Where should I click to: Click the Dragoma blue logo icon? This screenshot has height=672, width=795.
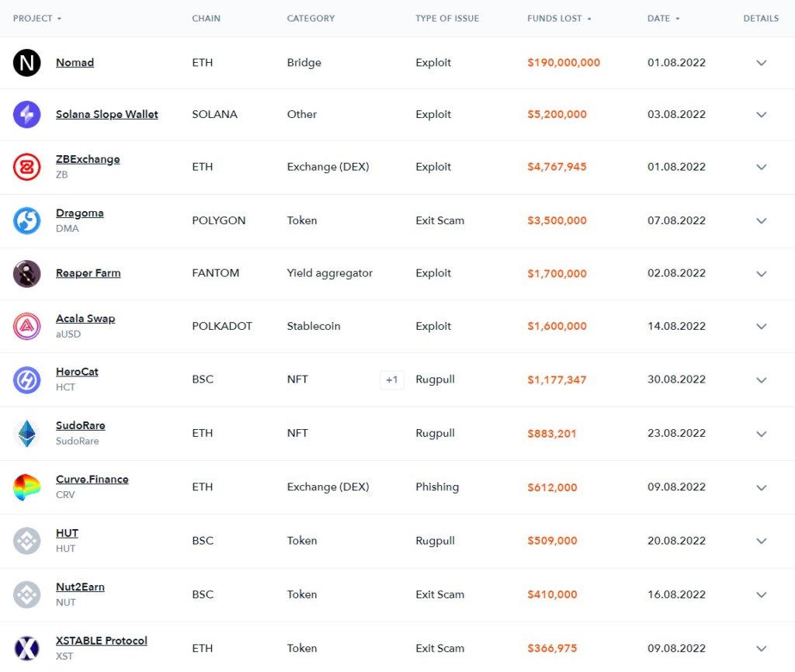[26, 220]
